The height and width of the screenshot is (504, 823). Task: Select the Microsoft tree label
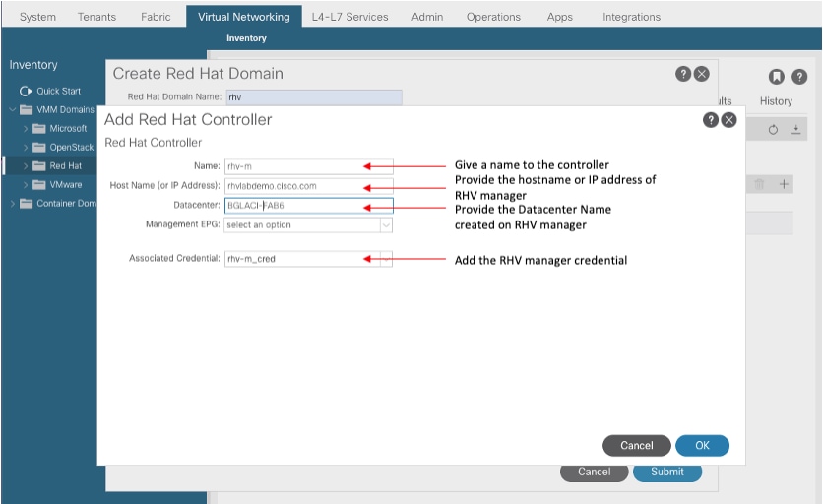tap(68, 129)
